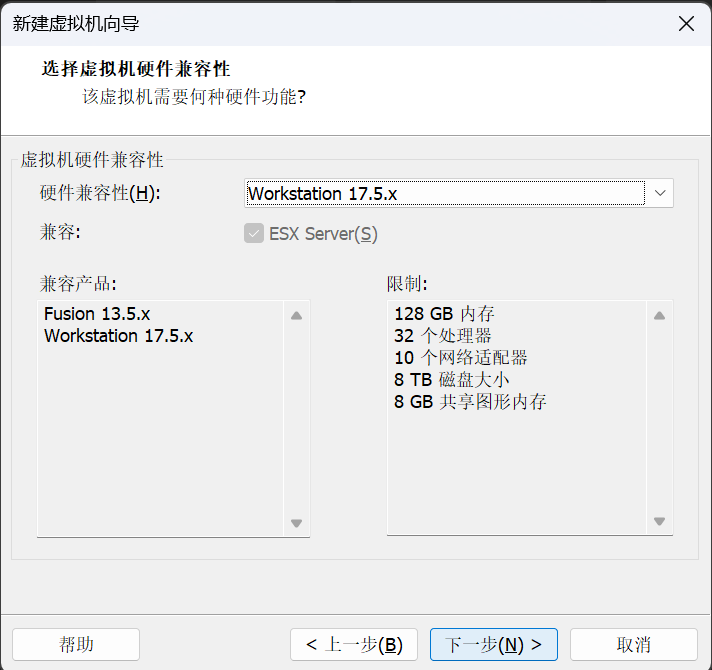Click the 限制 label
The height and width of the screenshot is (670, 712).
pyautogui.click(x=406, y=284)
